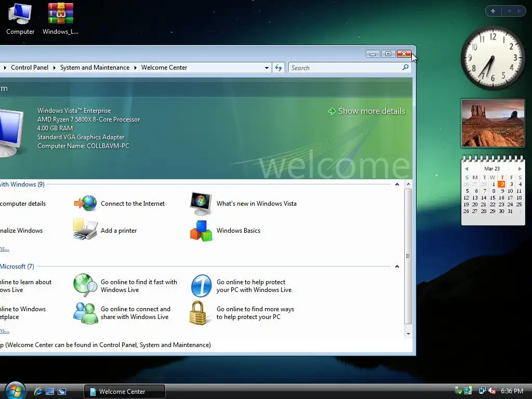
Task: Click 'Computer Name: COLLBAVM-PC' text
Action: click(x=83, y=146)
